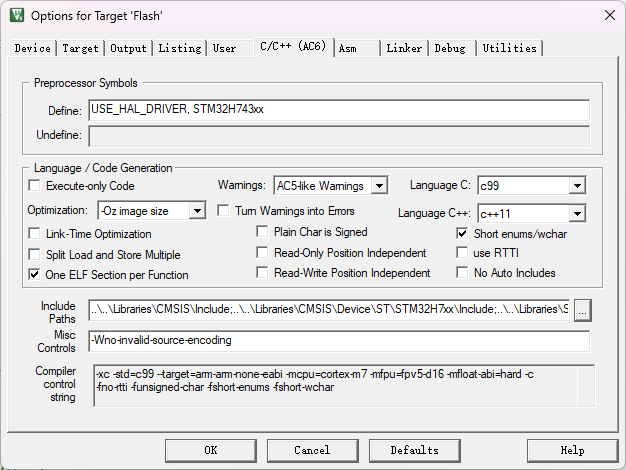Click the Define preprocessor symbols field
Screen dimensions: 626x470
pyautogui.click(x=339, y=110)
